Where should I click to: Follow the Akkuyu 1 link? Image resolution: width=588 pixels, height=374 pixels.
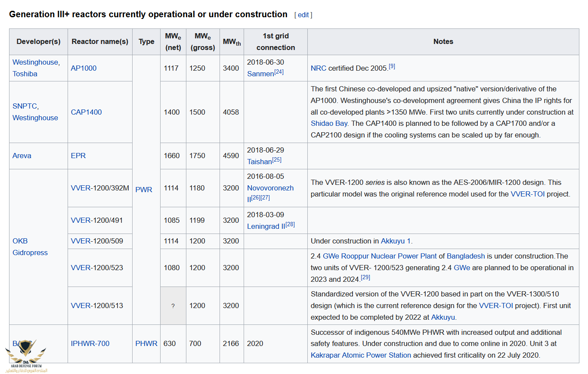pos(396,241)
